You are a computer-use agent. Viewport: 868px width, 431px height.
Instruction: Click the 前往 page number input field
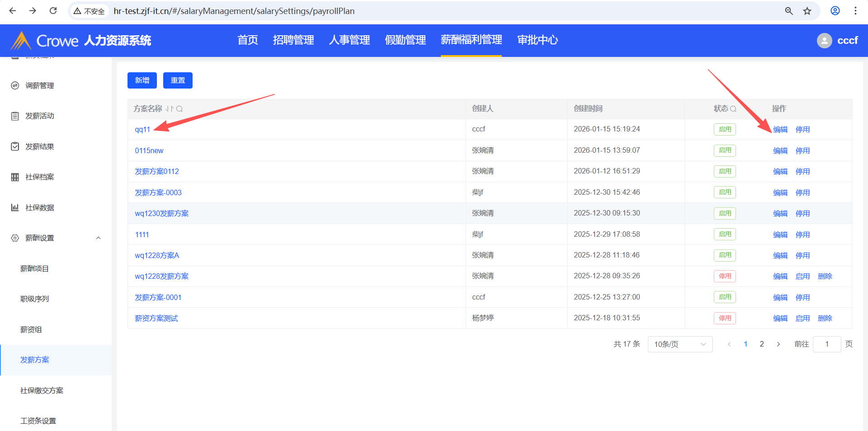pos(826,344)
